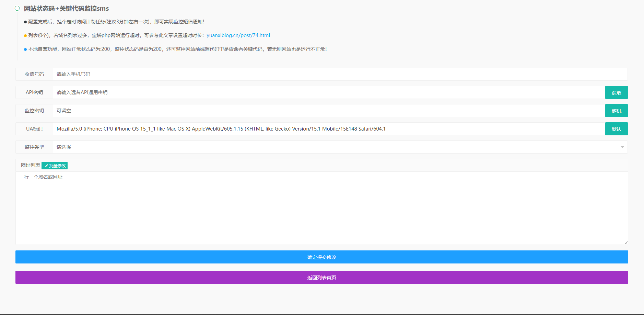Click inside the 网址列表 textarea
644x315 pixels.
(321, 208)
